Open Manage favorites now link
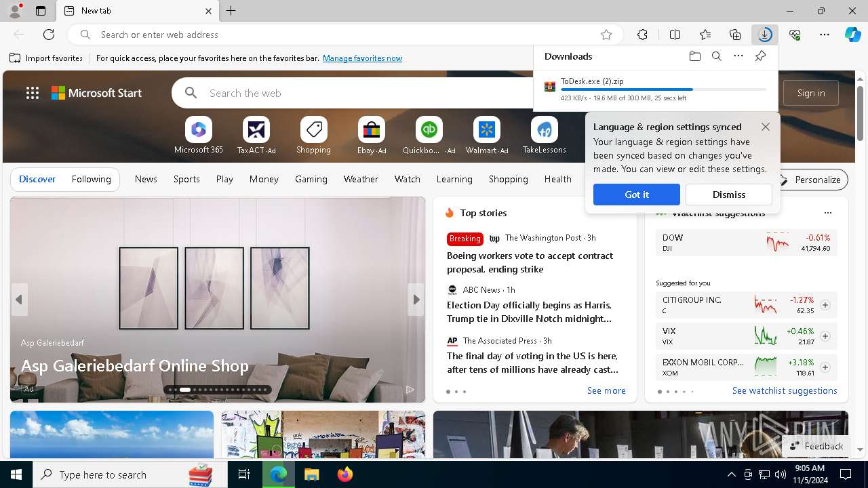 (362, 58)
